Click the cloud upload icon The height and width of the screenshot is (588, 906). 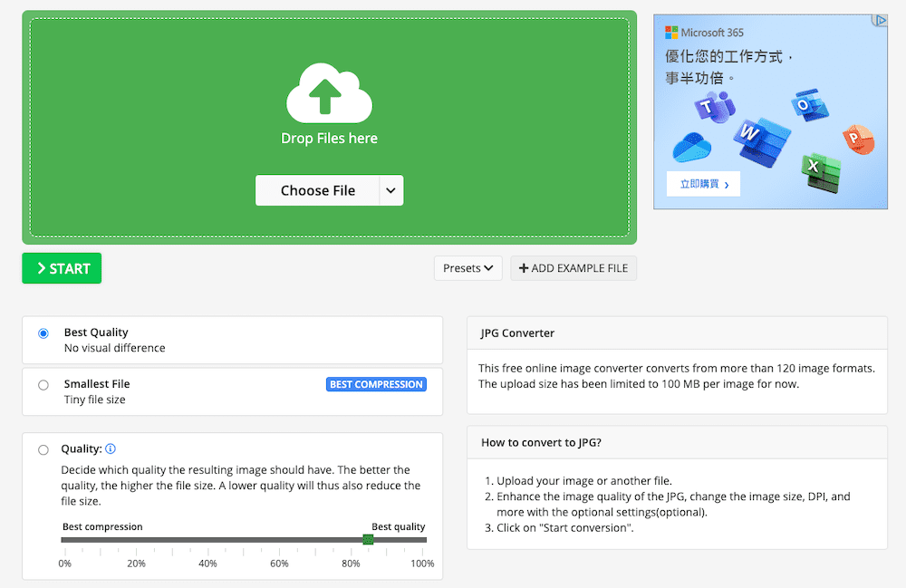(329, 92)
